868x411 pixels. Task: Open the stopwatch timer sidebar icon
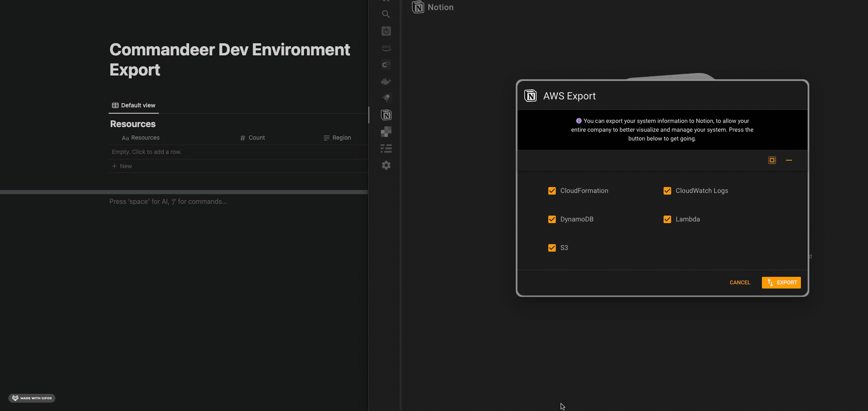click(x=386, y=31)
